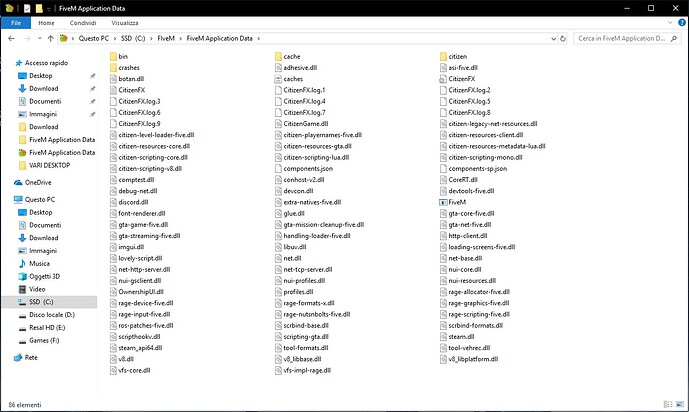The width and height of the screenshot is (689, 412).
Task: Open VARI DESKTOP folder in sidebar
Action: (x=49, y=165)
